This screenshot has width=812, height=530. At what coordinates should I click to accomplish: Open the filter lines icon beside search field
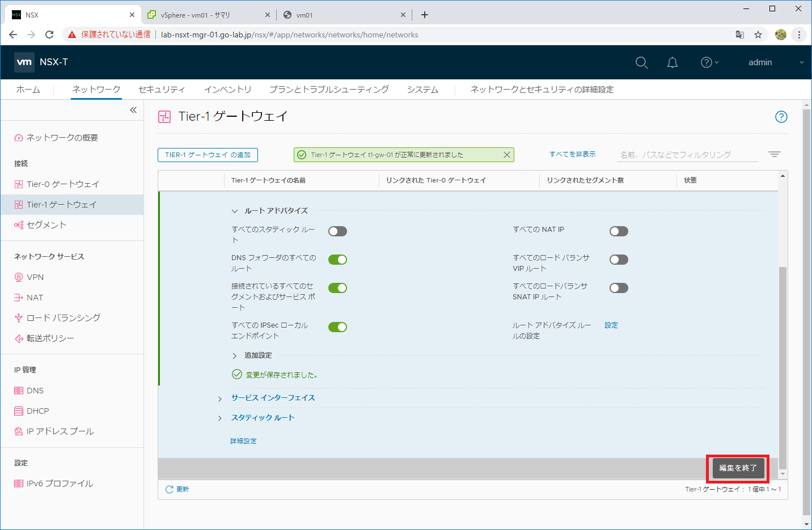click(775, 154)
